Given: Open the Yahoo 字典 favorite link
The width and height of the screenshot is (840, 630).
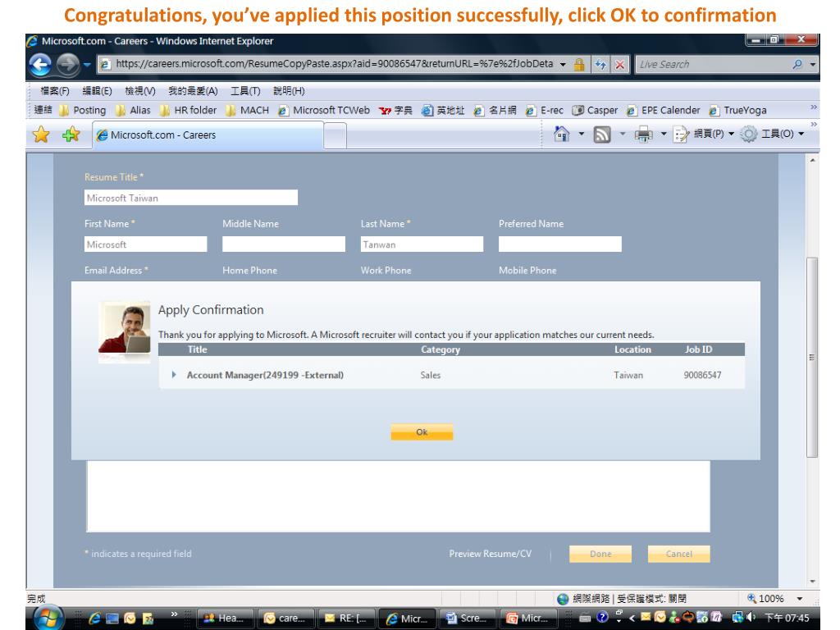Looking at the screenshot, I should pos(395,111).
